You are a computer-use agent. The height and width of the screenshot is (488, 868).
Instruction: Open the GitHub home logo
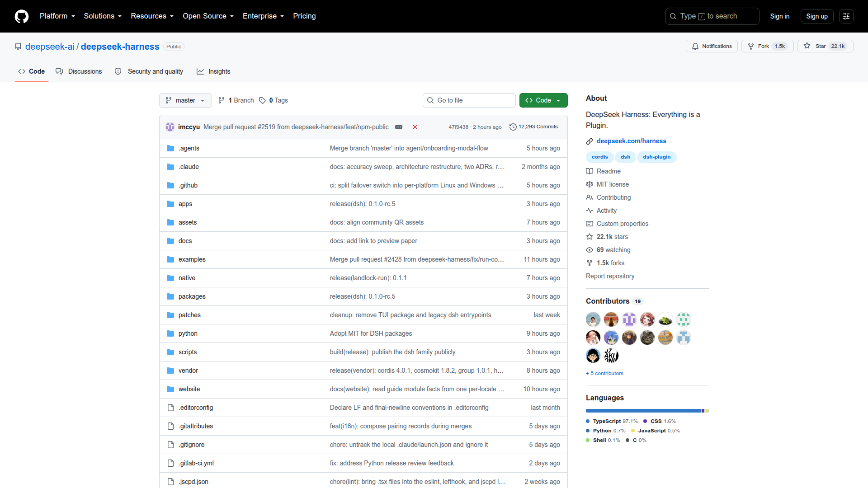coord(22,16)
